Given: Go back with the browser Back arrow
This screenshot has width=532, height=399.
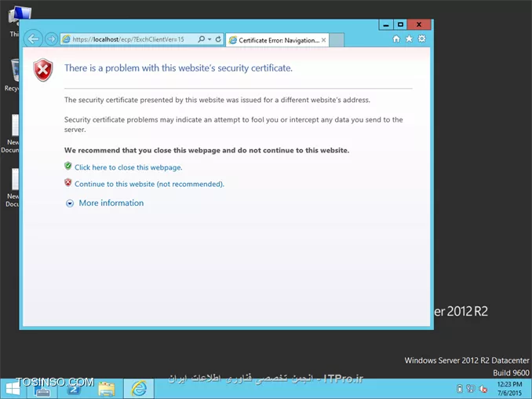Looking at the screenshot, I should click(x=33, y=39).
